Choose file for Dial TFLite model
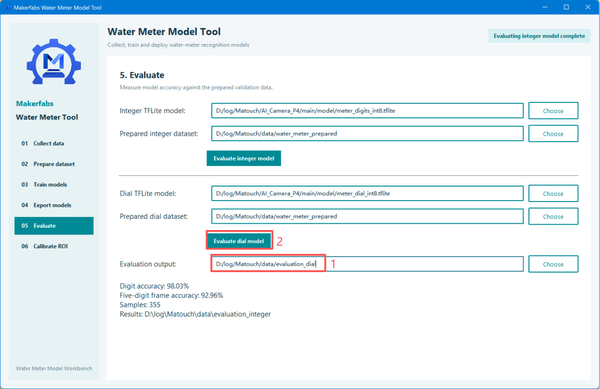 pyautogui.click(x=553, y=194)
